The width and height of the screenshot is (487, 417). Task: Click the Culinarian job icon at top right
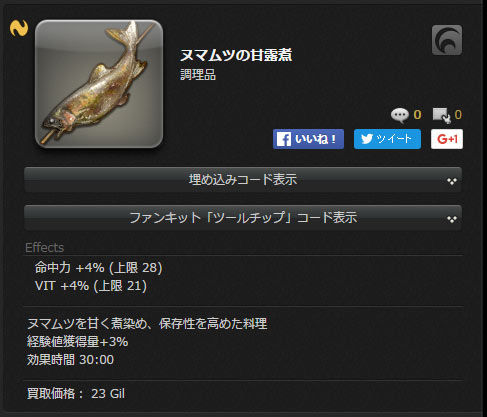tap(447, 40)
